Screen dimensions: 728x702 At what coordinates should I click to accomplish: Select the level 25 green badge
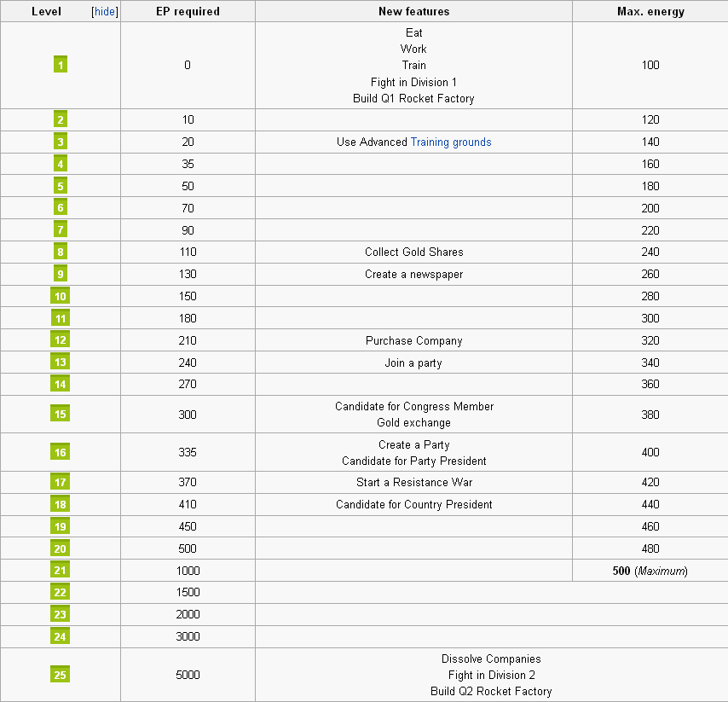[x=61, y=675]
